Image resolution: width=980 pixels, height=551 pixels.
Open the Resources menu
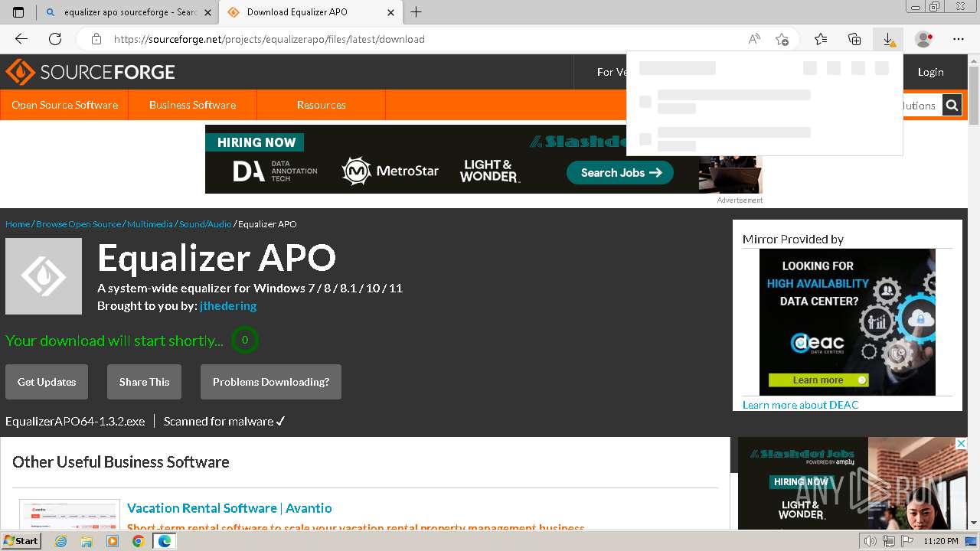322,105
